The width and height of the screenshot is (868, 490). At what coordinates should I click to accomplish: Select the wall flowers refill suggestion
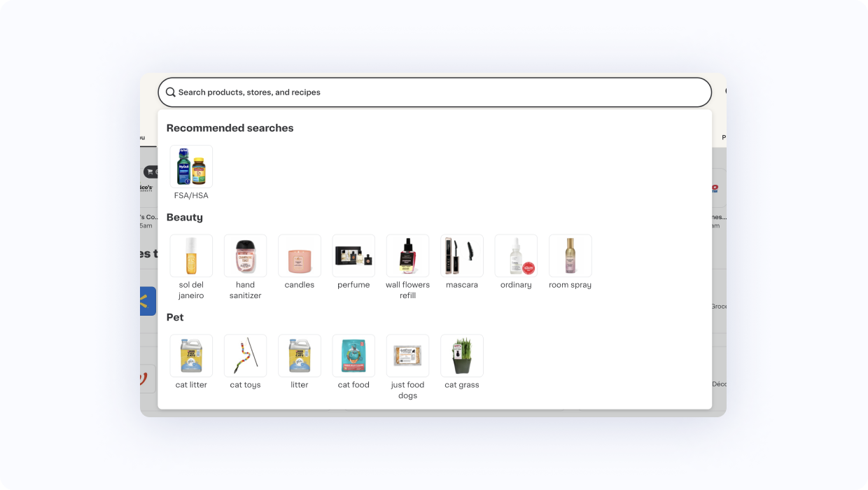coord(407,256)
